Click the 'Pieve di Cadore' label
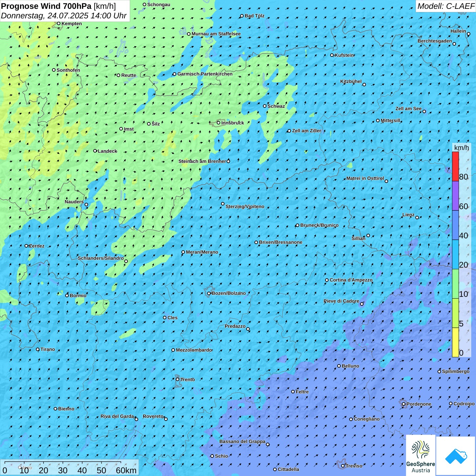The image size is (476, 476). [341, 301]
